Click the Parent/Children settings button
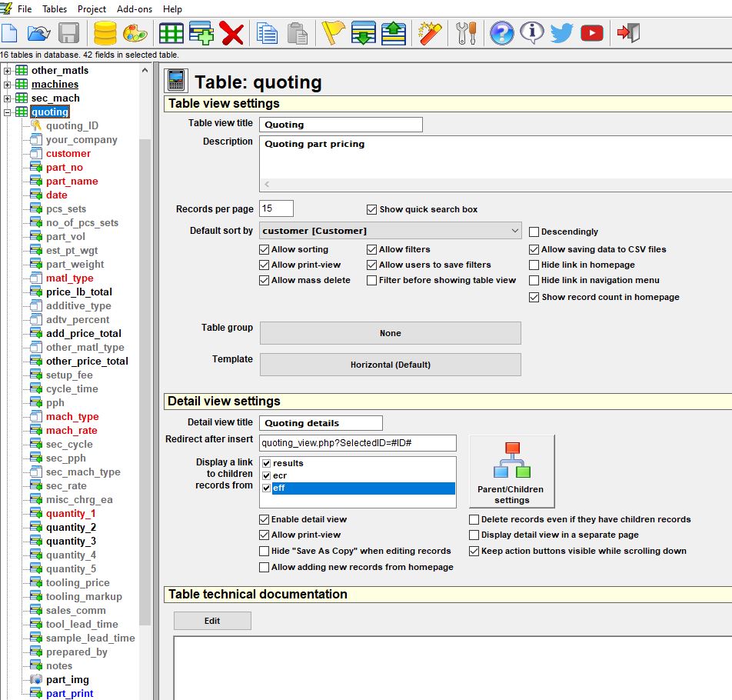Viewport: 732px width, 700px height. pos(511,472)
